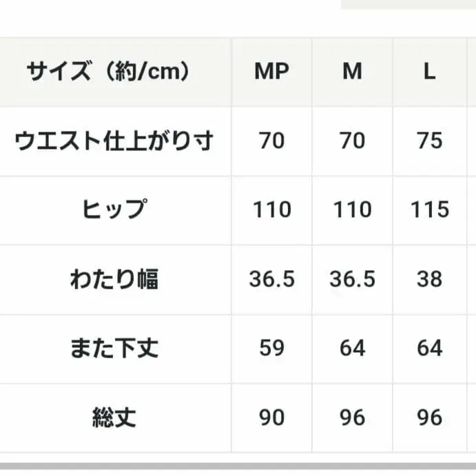Click the L hip value 115
The height and width of the screenshot is (476, 476).
click(429, 210)
